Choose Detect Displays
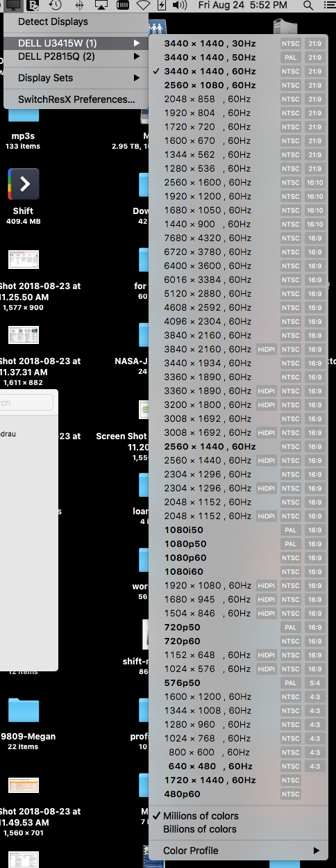Viewport: 336px width, 868px height. tap(76, 22)
